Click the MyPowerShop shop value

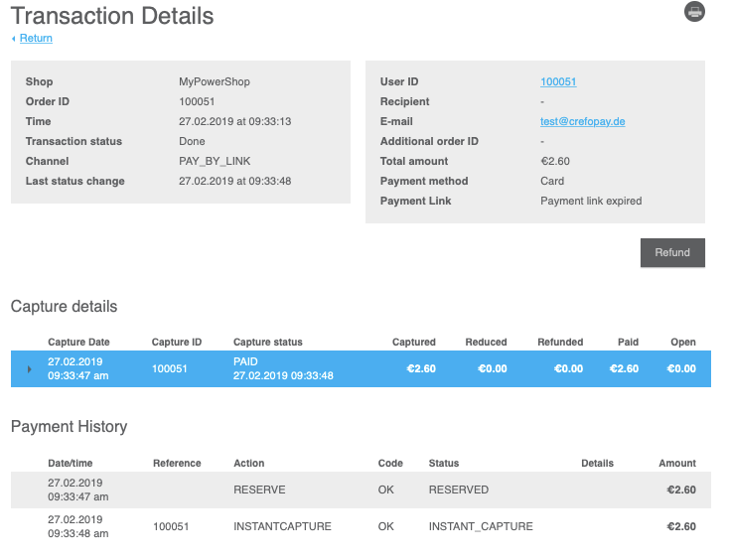pos(215,81)
